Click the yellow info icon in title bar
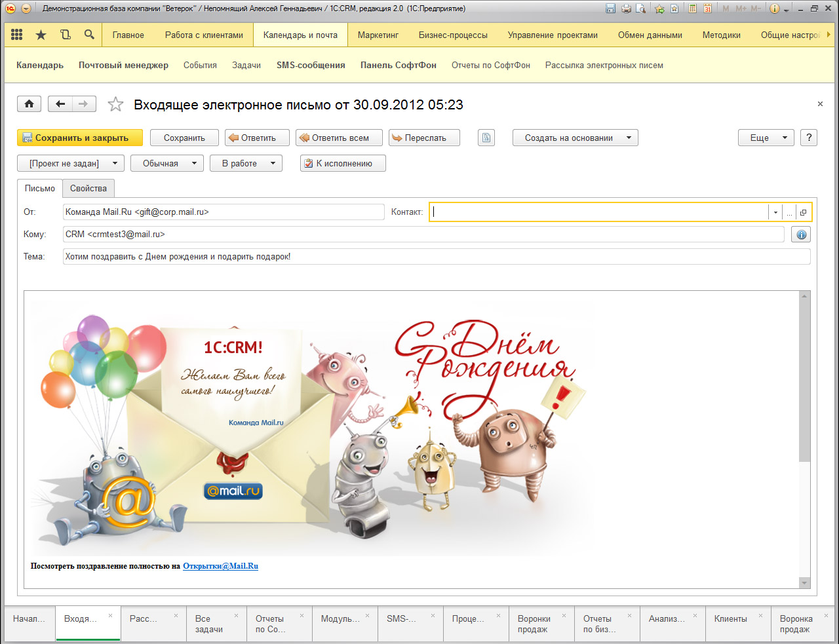 coord(775,9)
